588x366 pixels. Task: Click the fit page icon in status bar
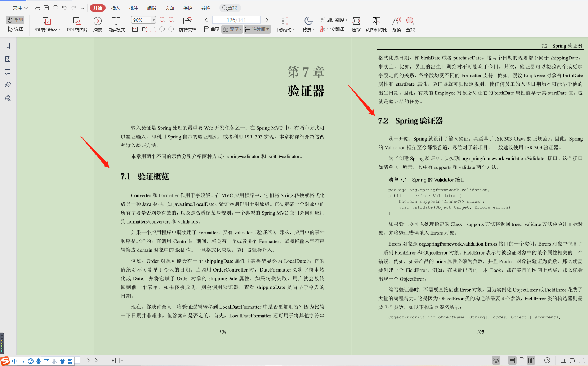point(573,360)
